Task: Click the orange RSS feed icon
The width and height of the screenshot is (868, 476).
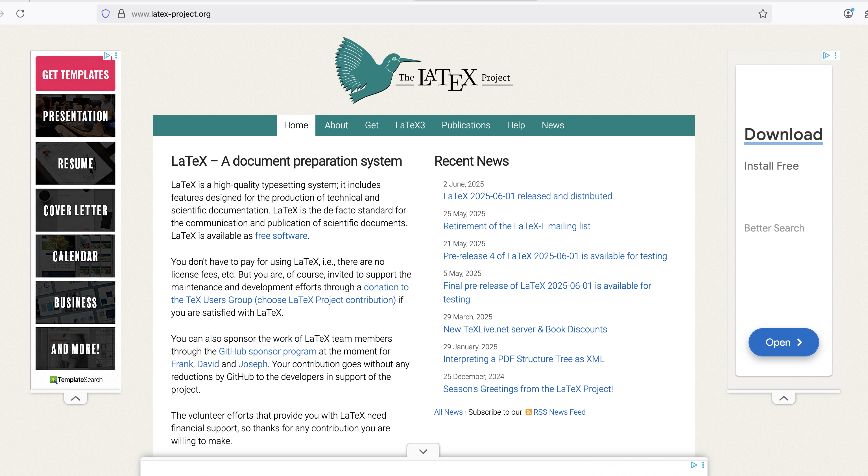Action: click(528, 412)
